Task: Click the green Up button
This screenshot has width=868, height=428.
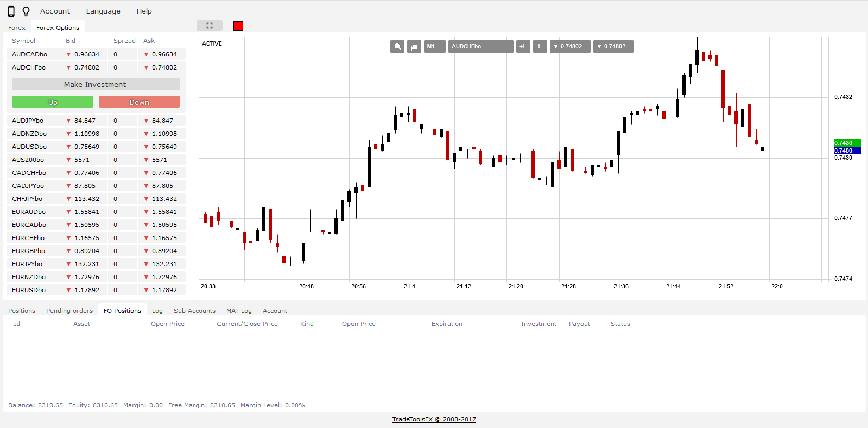Action: [x=53, y=102]
